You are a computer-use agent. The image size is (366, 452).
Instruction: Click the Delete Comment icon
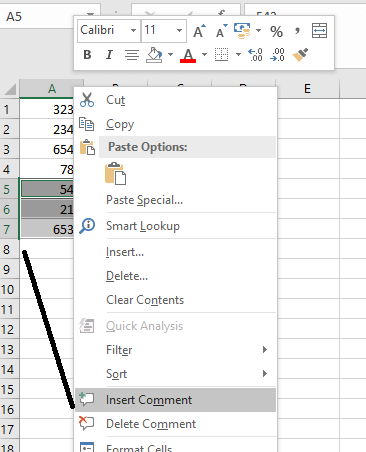[x=87, y=423]
